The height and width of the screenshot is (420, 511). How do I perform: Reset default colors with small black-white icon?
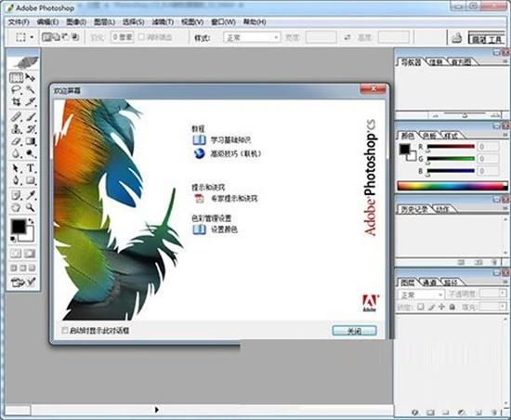pos(13,240)
